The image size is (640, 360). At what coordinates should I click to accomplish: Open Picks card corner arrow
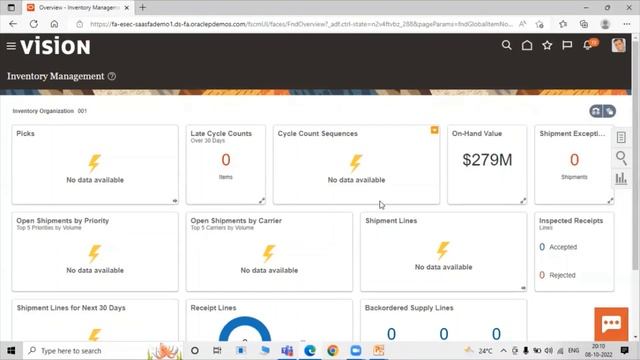point(175,201)
